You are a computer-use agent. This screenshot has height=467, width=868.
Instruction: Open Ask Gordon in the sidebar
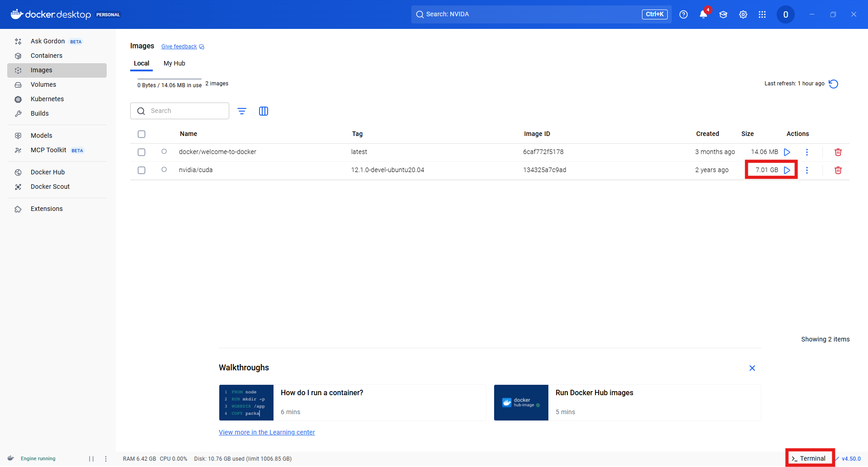[57, 41]
